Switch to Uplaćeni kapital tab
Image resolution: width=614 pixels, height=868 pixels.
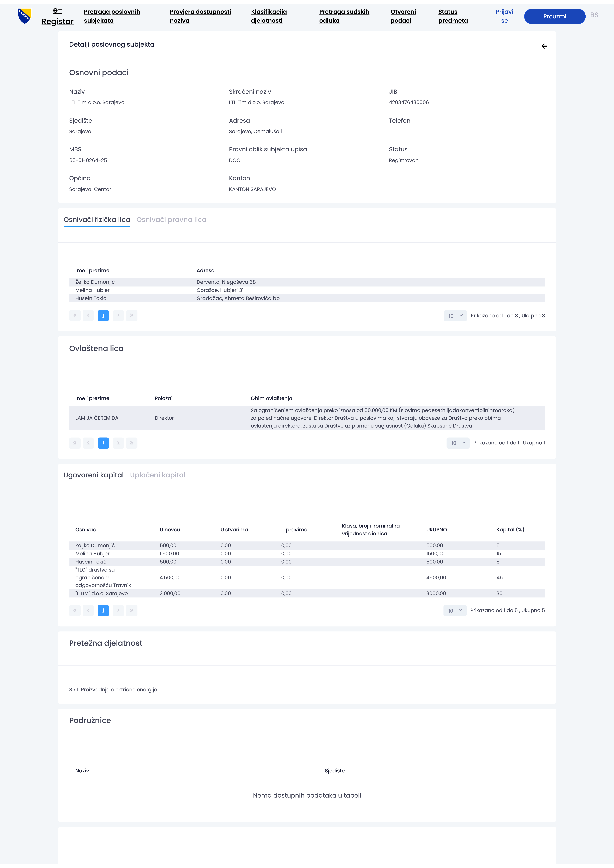[x=158, y=475]
